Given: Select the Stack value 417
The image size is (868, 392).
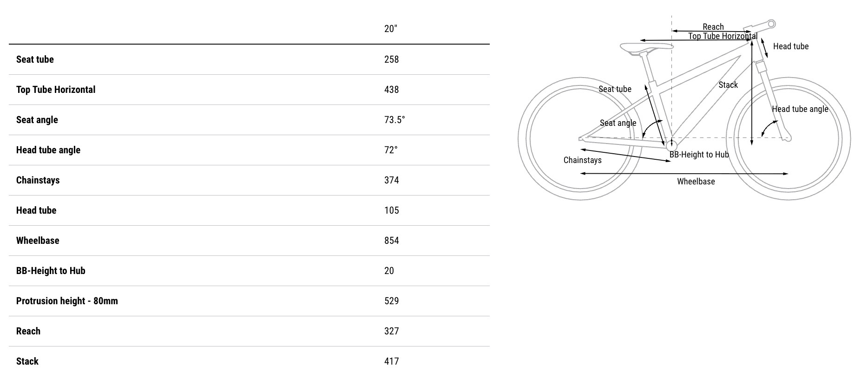Looking at the screenshot, I should point(391,361).
